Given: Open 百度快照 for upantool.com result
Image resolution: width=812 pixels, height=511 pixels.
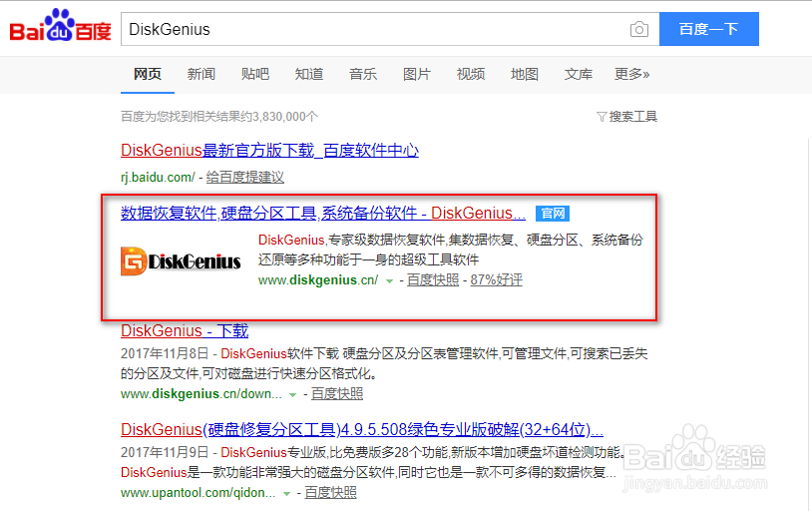Looking at the screenshot, I should [330, 492].
